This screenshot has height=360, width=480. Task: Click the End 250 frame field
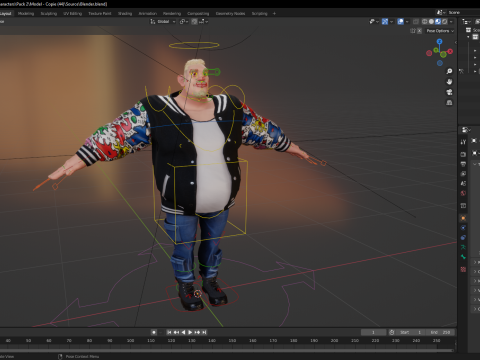[x=440, y=332]
